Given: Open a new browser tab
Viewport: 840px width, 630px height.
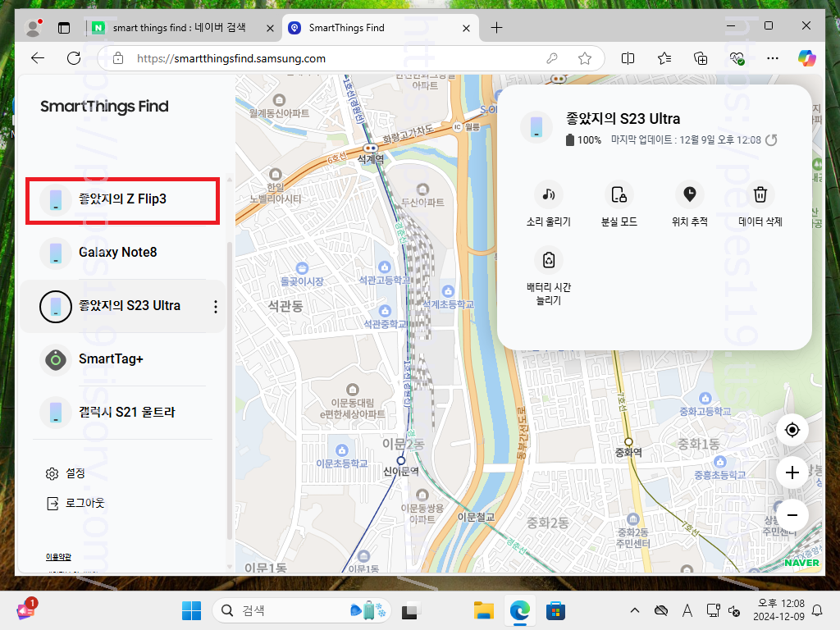Looking at the screenshot, I should click(496, 28).
